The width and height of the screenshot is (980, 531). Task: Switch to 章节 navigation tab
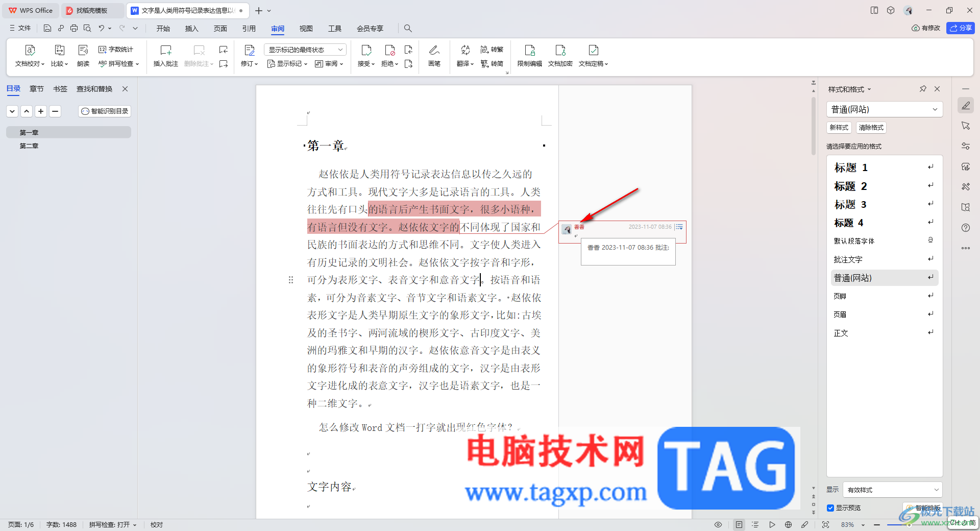tap(37, 89)
